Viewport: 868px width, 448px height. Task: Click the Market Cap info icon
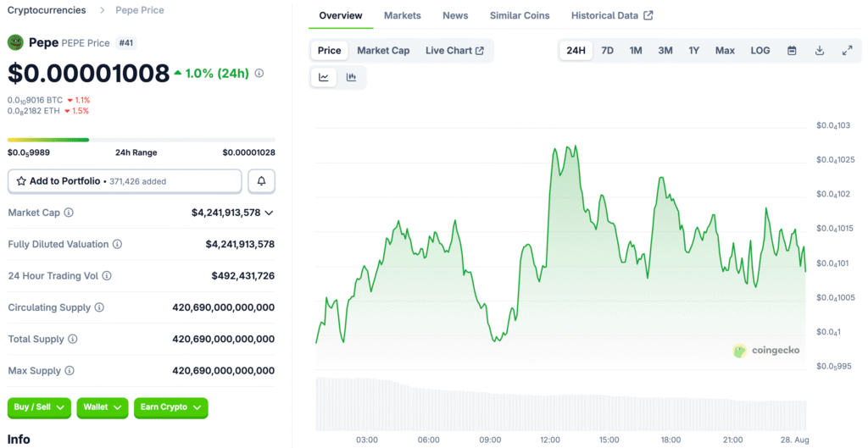click(69, 213)
